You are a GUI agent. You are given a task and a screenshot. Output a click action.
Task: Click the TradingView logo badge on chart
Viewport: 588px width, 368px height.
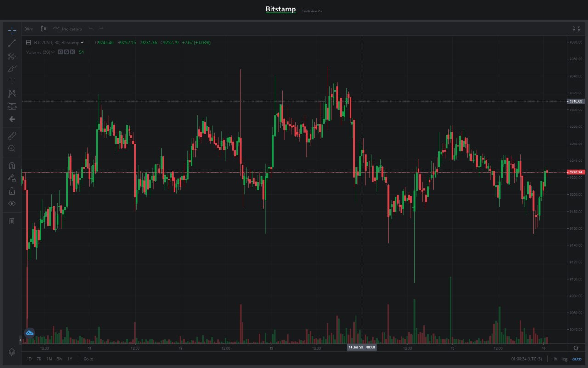pyautogui.click(x=30, y=333)
